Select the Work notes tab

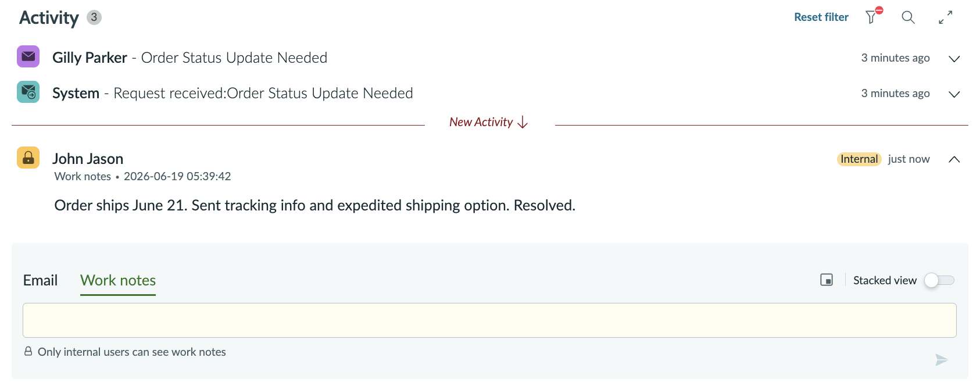pos(118,281)
